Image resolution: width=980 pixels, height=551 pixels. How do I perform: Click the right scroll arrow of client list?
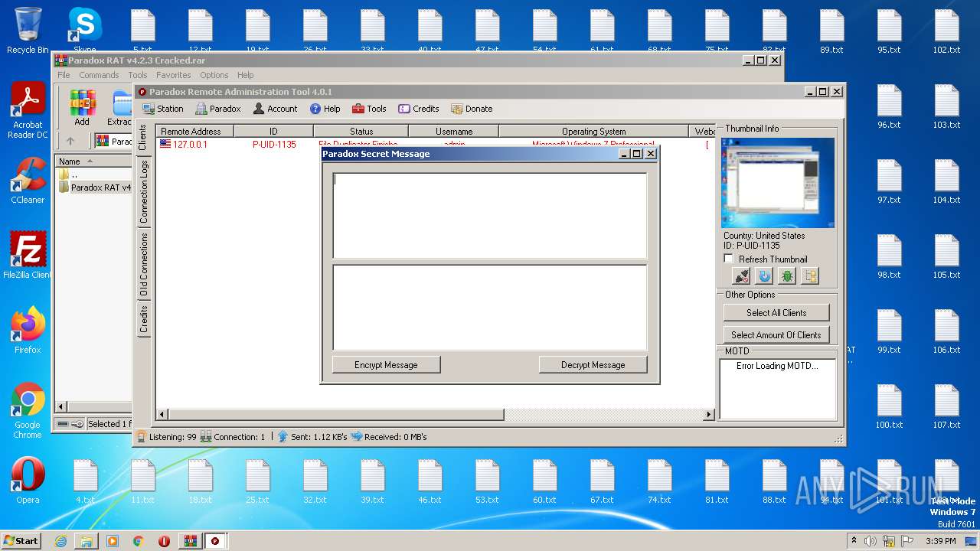(x=709, y=414)
